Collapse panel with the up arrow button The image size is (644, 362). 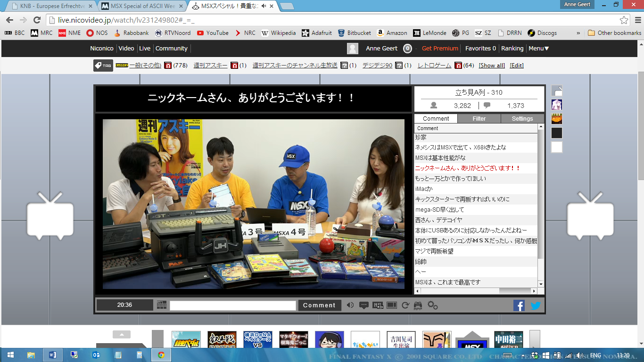(122, 335)
